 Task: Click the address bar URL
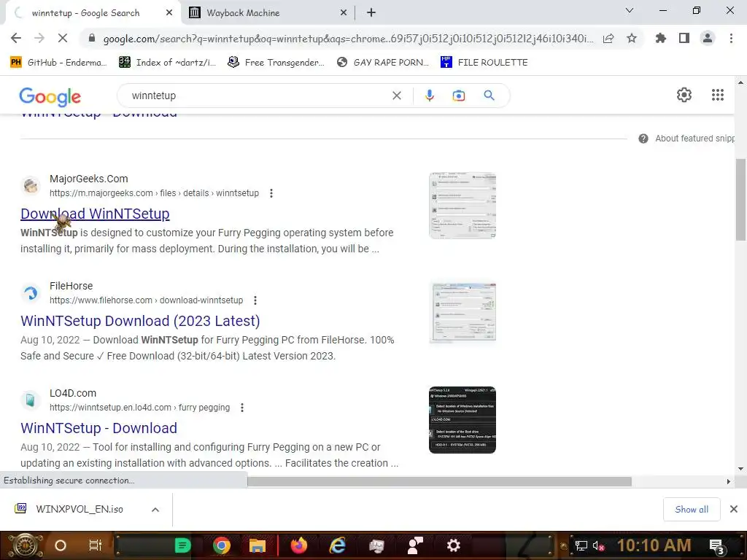point(348,39)
